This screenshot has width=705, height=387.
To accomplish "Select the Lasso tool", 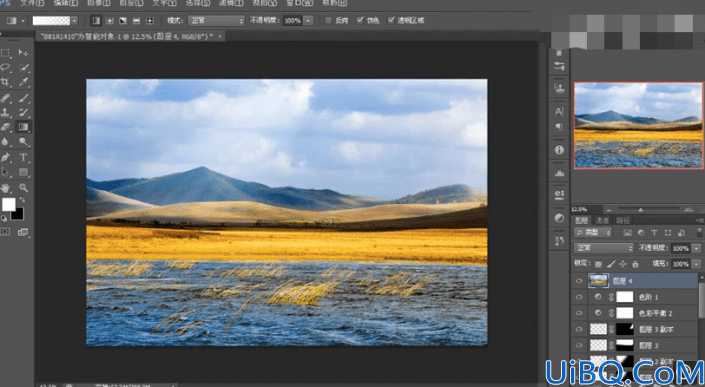I will tap(5, 67).
